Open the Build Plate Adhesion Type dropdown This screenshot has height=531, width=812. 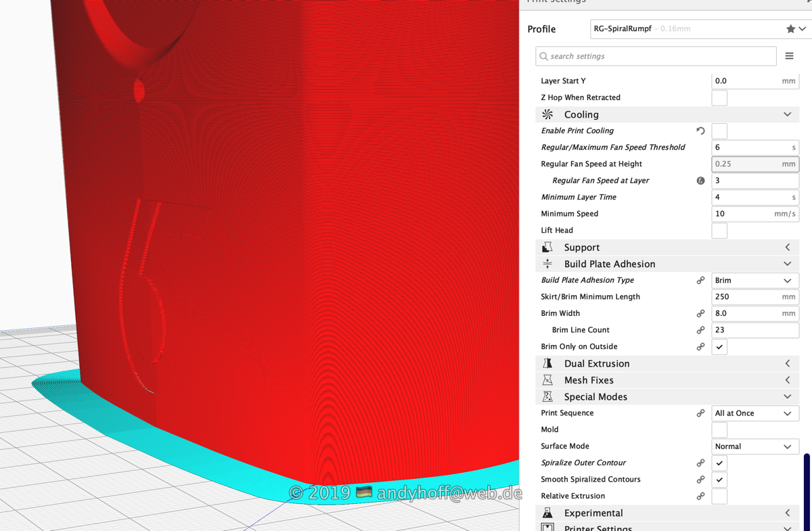(754, 281)
